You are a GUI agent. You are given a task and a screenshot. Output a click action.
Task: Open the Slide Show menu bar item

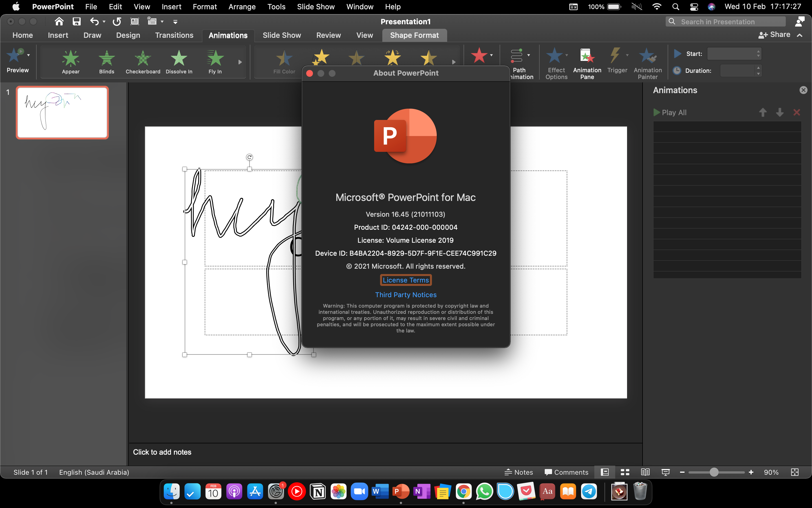[x=316, y=7]
